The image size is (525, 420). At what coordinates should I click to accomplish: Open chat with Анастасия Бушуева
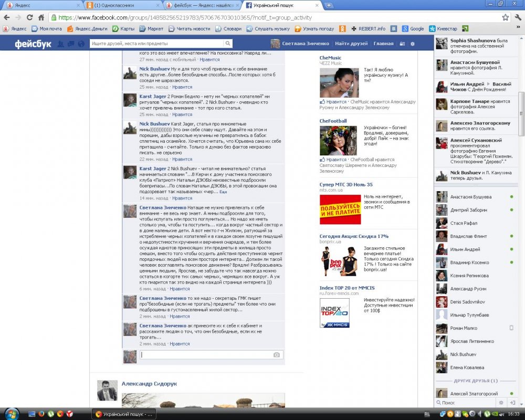pyautogui.click(x=475, y=197)
